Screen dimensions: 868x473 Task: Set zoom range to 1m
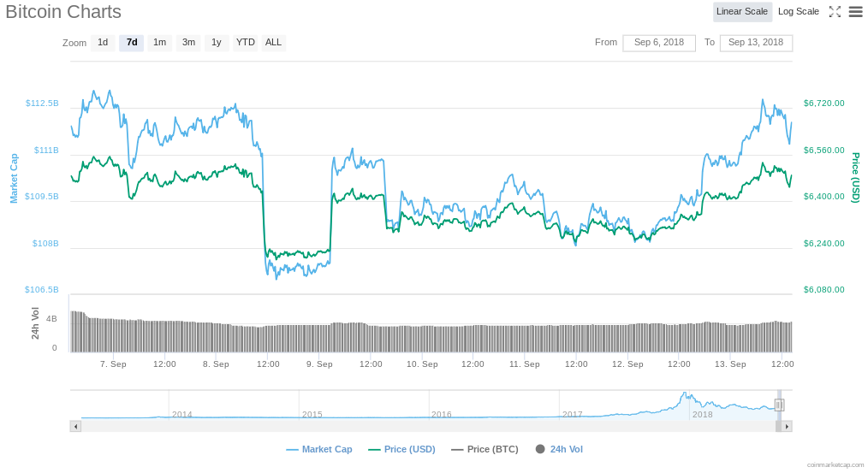(x=159, y=43)
